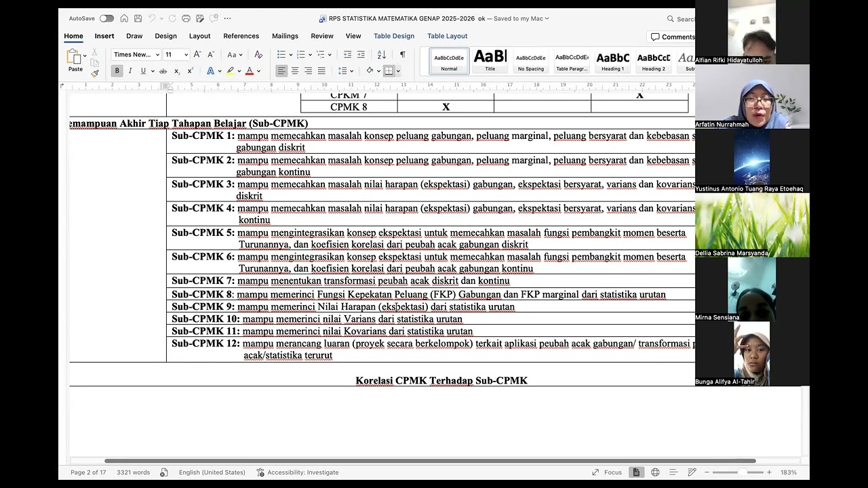Sort the selected text
This screenshot has width=868, height=488.
pos(381,54)
